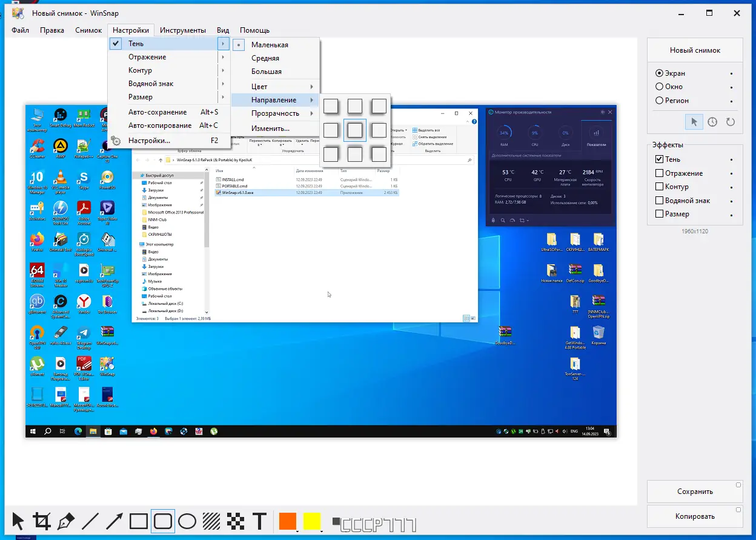Image resolution: width=756 pixels, height=540 pixels.
Task: Select Средняя shadow size option
Action: tap(275, 58)
